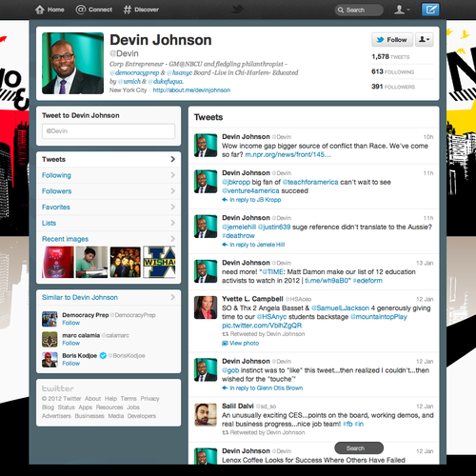Screen dimensions: 476x476
Task: Click chevron next to Lists
Action: pyautogui.click(x=173, y=223)
